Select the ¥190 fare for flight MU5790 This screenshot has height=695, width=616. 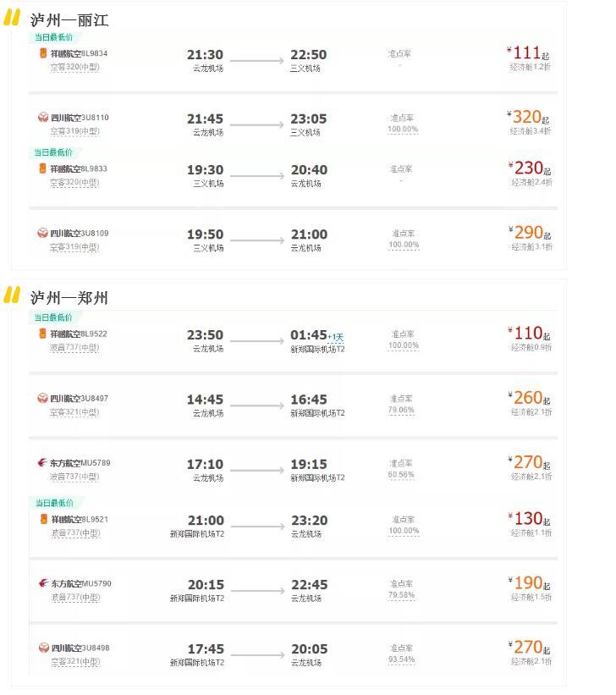pos(528,583)
